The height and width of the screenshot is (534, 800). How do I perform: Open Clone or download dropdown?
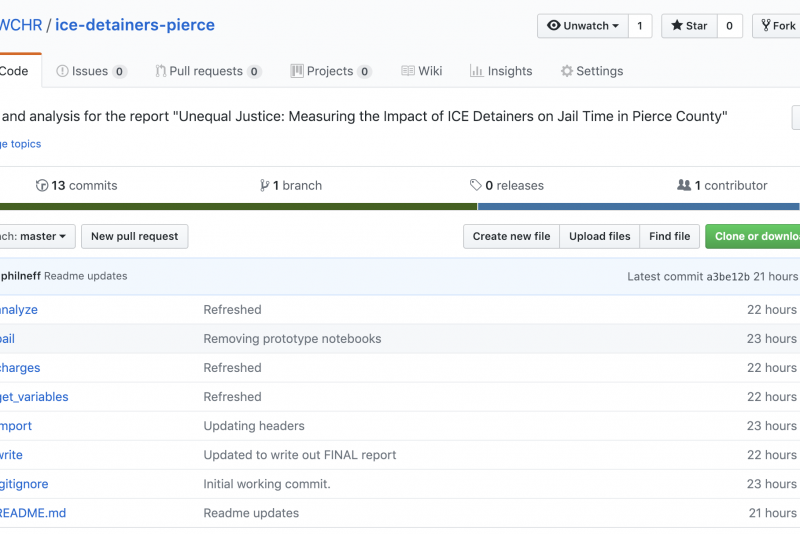753,237
